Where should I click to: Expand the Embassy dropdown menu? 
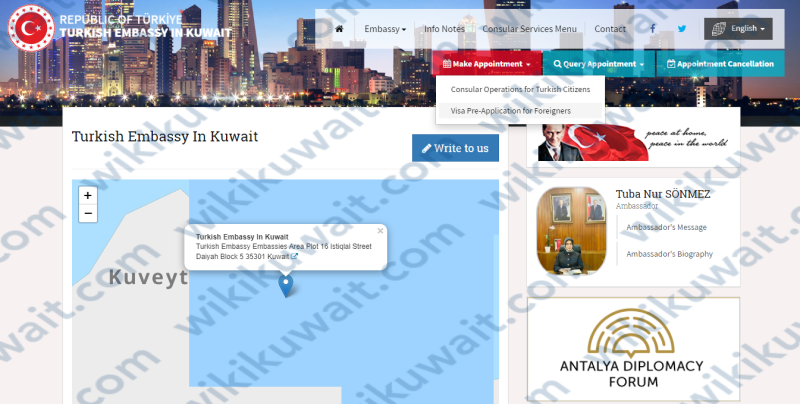point(385,29)
